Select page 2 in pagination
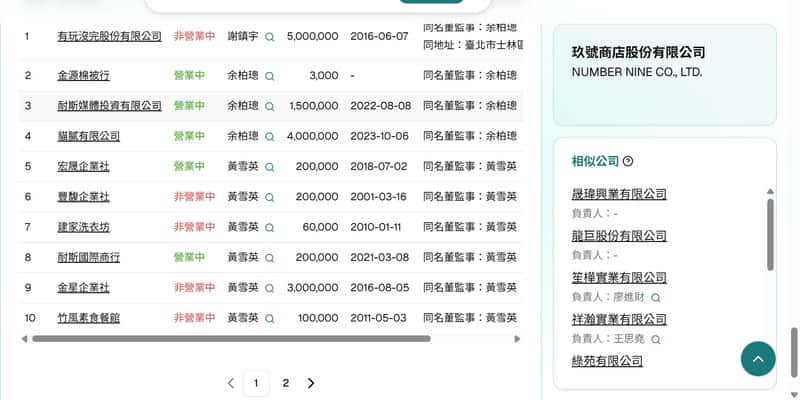800x400 pixels. pos(286,383)
